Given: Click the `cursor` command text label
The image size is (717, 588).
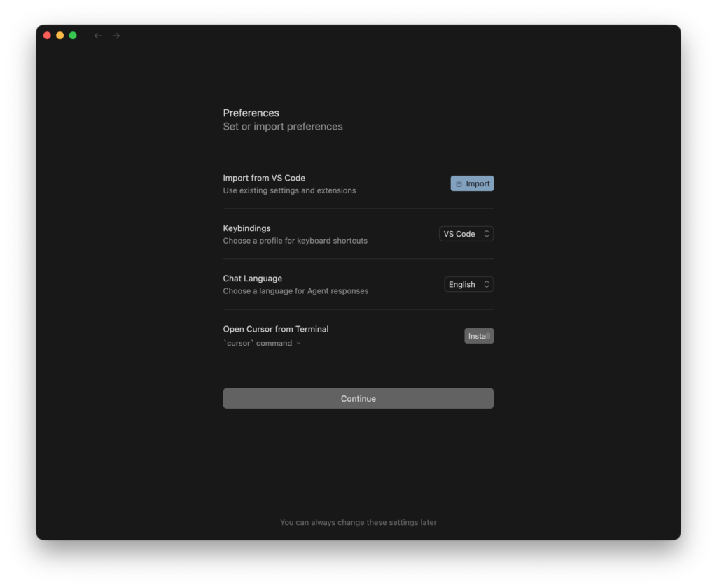Looking at the screenshot, I should [257, 344].
